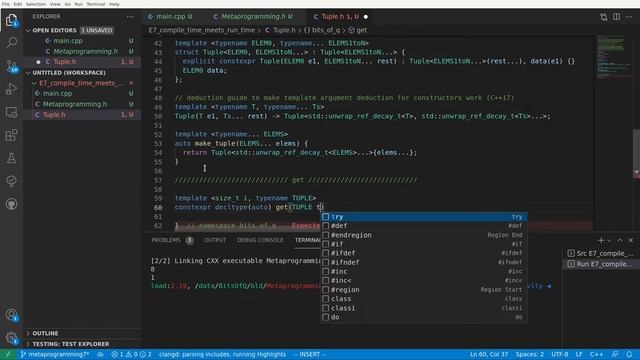Select the '#ifndef' suggestion item
Viewport: 640px width, 360px height.
click(423, 262)
